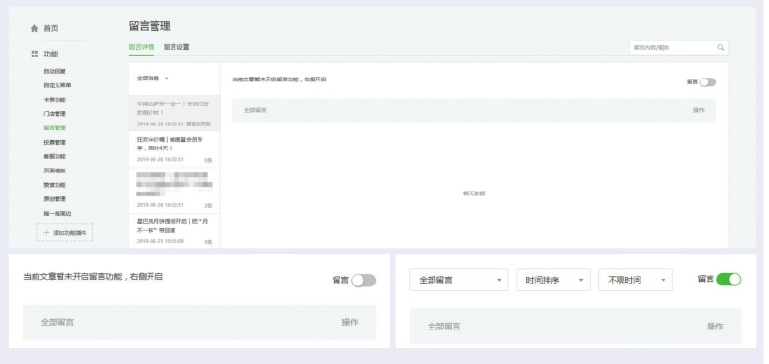Screen dimensions: 769x364
Task: Go to 首页 via the home icon
Action: (x=34, y=28)
